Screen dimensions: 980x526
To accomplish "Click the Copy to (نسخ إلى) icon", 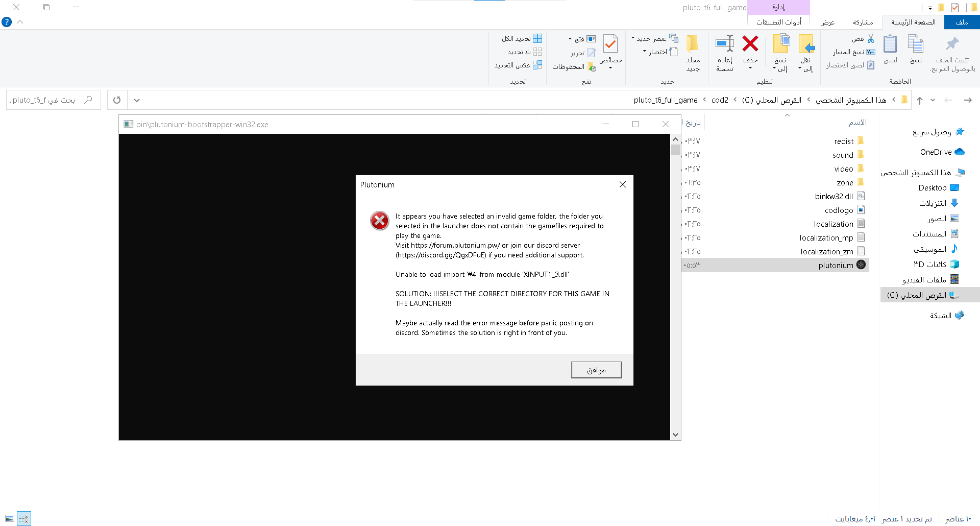I will [x=781, y=44].
